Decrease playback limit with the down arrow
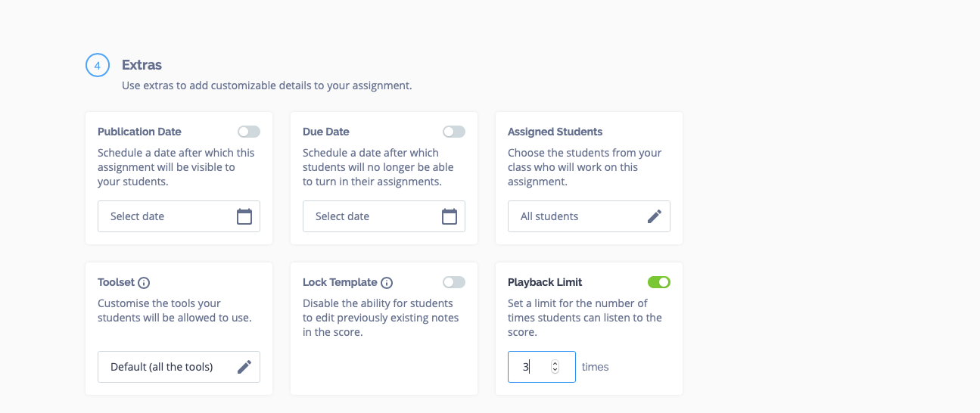980x413 pixels. pos(555,370)
